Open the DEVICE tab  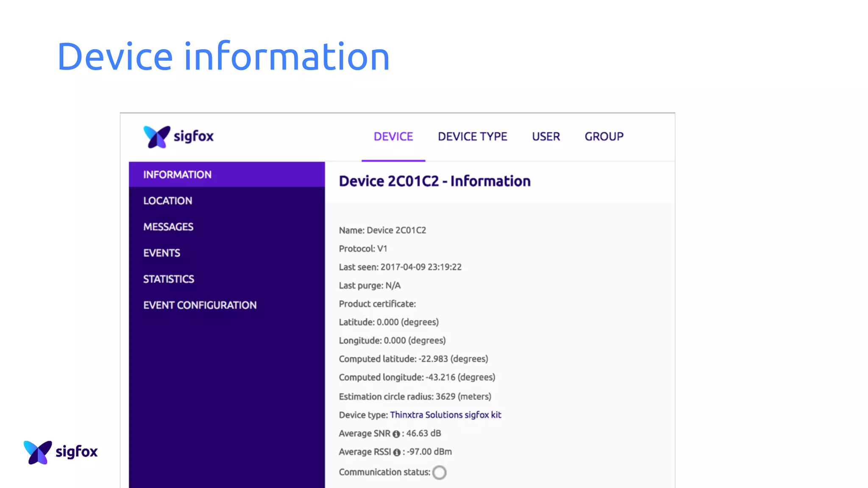pos(393,137)
